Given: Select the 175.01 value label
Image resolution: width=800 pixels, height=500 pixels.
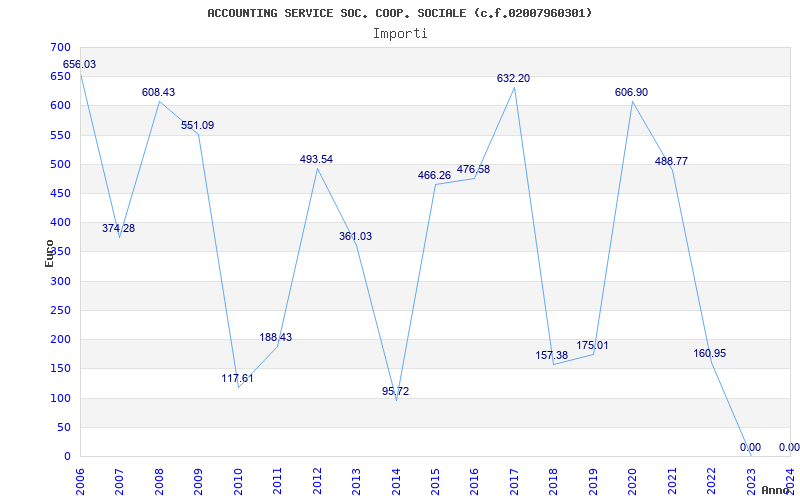Looking at the screenshot, I should 592,345.
